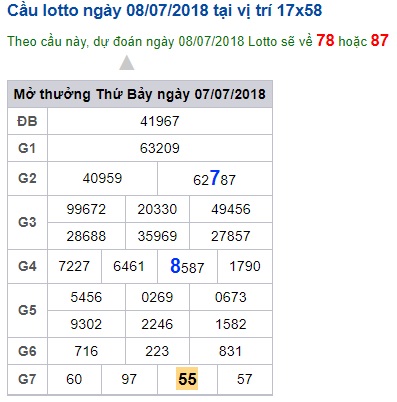Viewport: 397px width, 402px height.
Task: Select G2 number 62787 with blue 7
Action: (214, 178)
